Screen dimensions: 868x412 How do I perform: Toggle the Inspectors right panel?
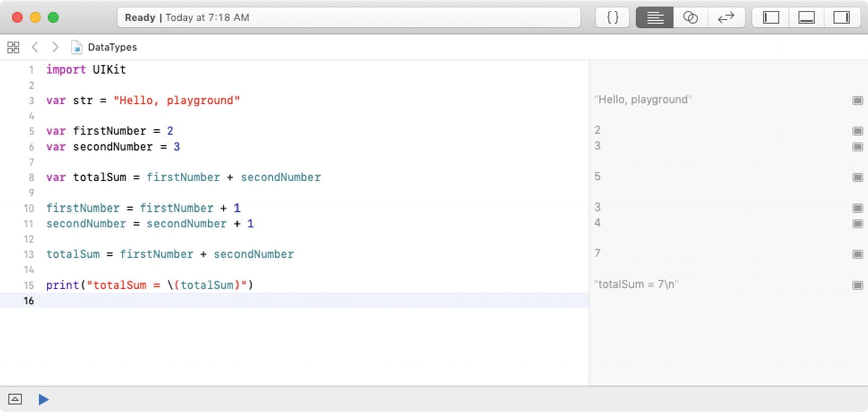pyautogui.click(x=842, y=17)
